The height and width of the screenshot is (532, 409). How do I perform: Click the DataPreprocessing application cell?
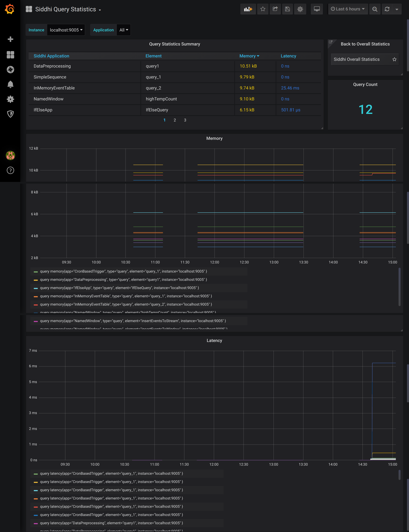click(84, 66)
